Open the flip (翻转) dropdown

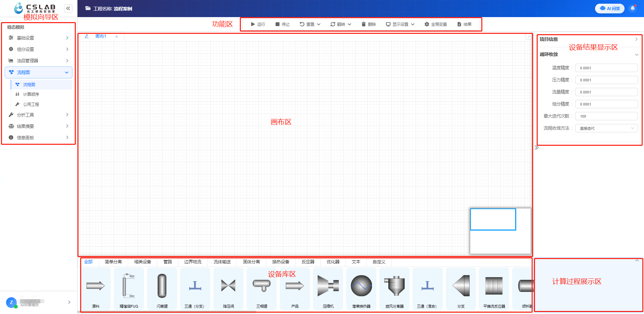(341, 24)
